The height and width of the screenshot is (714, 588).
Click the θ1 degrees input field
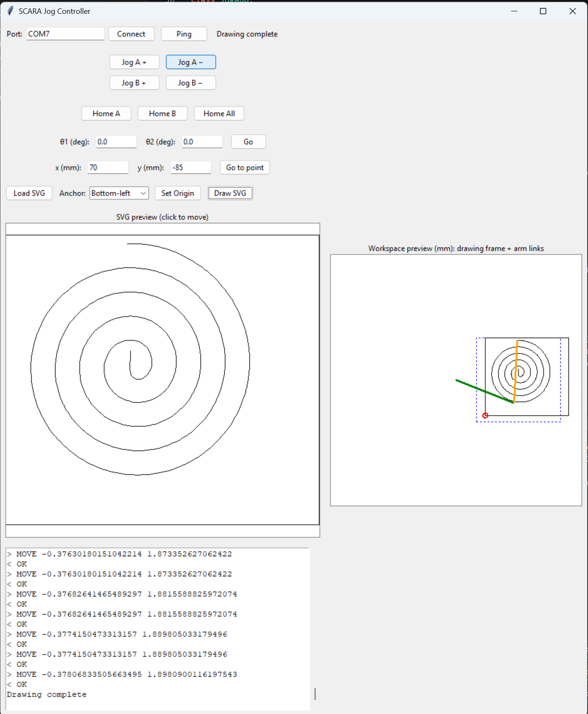pyautogui.click(x=116, y=142)
